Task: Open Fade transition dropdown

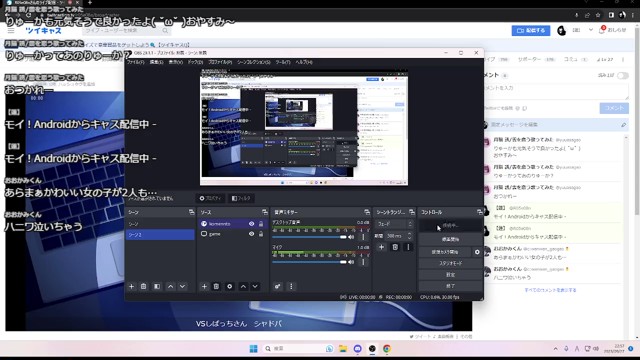Action: (394, 224)
